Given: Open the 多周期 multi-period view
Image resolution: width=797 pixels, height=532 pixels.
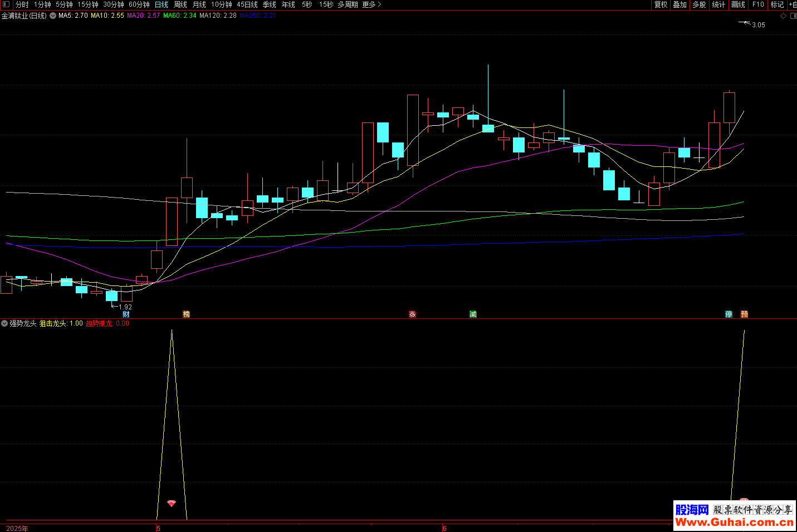Looking at the screenshot, I should click(x=348, y=4).
